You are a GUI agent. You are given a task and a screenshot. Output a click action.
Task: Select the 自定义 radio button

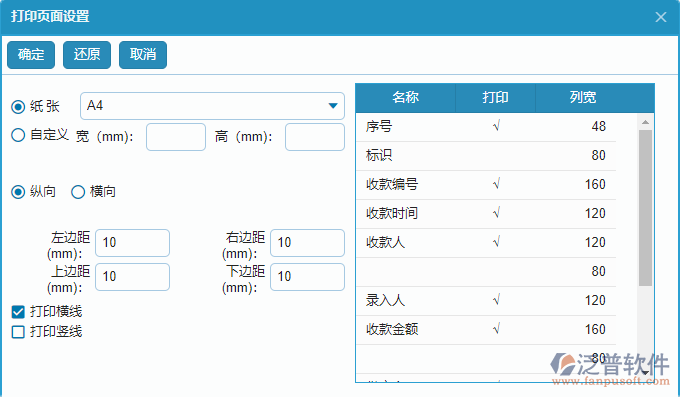18,135
